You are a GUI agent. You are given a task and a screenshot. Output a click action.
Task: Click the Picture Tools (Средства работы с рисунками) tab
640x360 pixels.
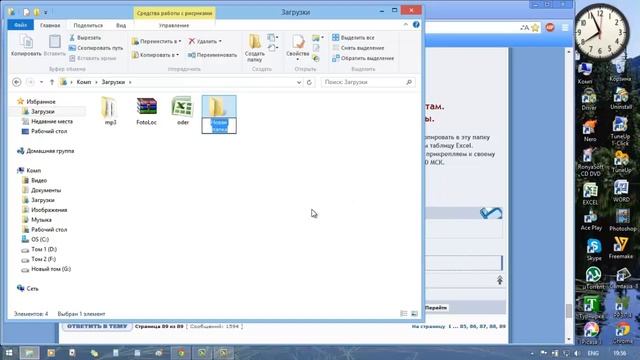(175, 13)
